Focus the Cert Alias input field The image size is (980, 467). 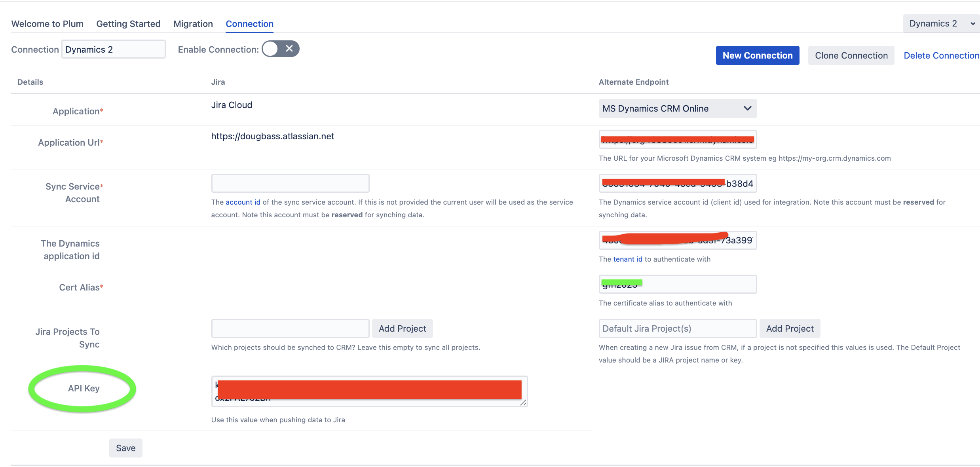point(678,284)
